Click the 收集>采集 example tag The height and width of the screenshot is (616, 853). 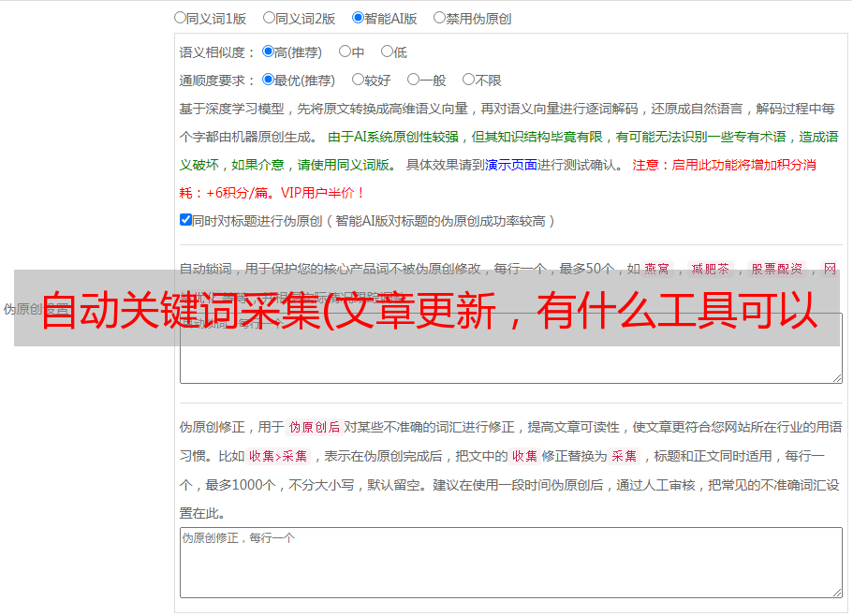278,456
